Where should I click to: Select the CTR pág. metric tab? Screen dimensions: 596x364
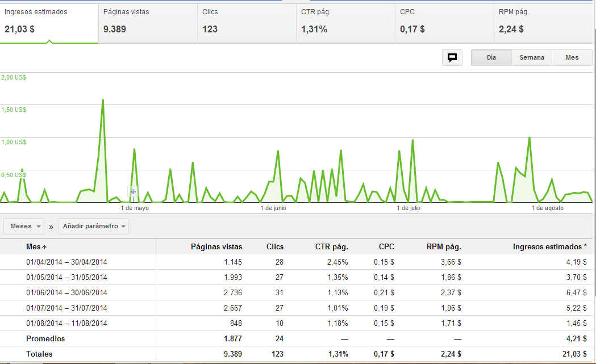click(x=345, y=23)
